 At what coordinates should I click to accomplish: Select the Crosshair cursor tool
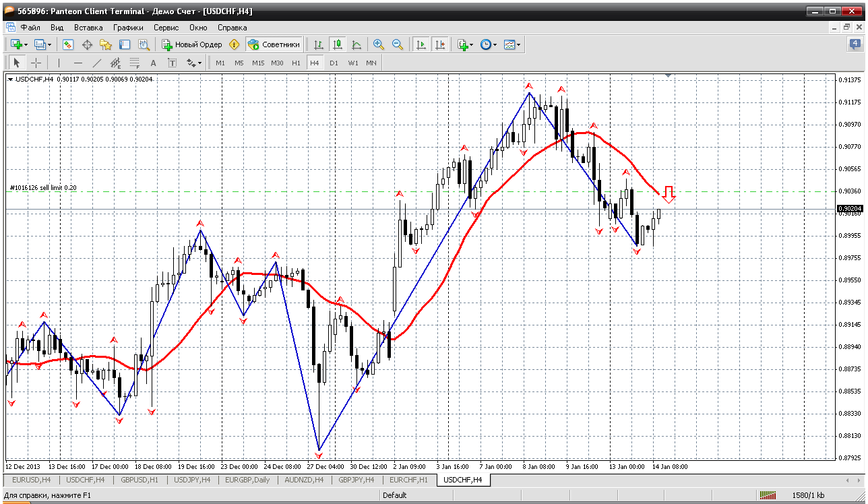click(x=36, y=63)
